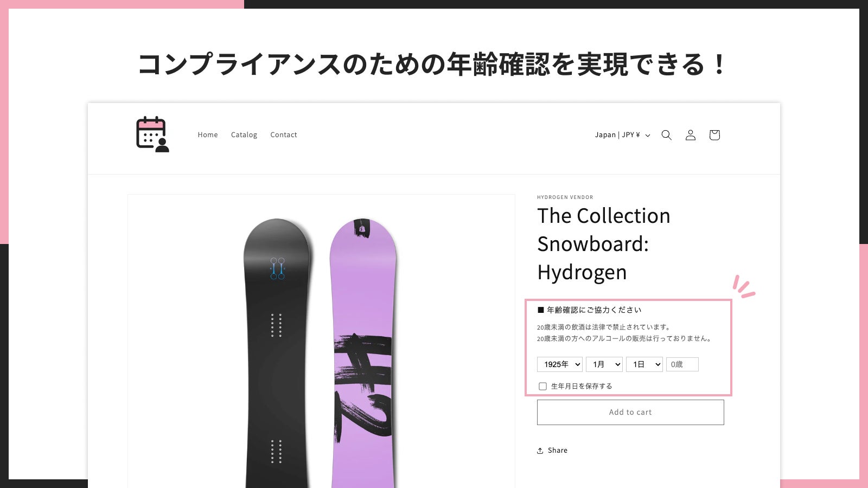868x488 pixels.
Task: Click the Share link text
Action: coord(558,450)
